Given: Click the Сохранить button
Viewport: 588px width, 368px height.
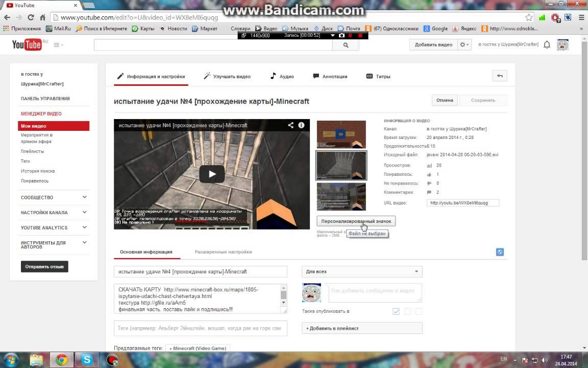Looking at the screenshot, I should pyautogui.click(x=483, y=100).
